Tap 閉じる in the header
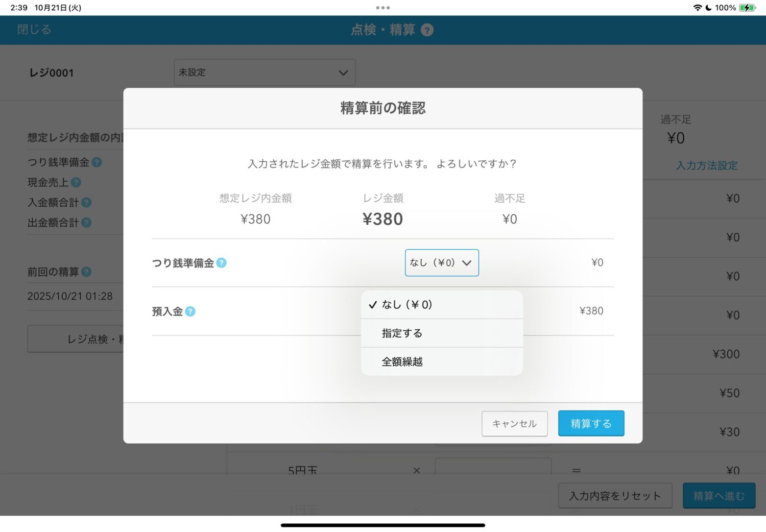 [34, 30]
